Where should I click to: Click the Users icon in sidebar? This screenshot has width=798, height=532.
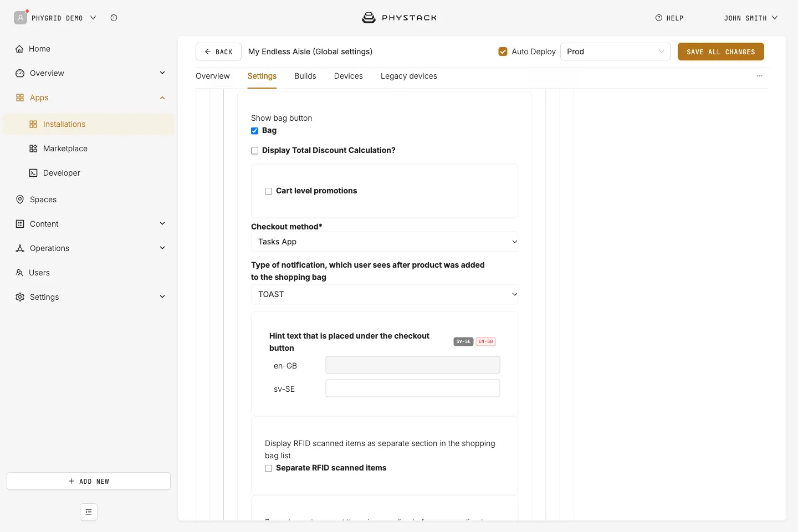coord(19,273)
